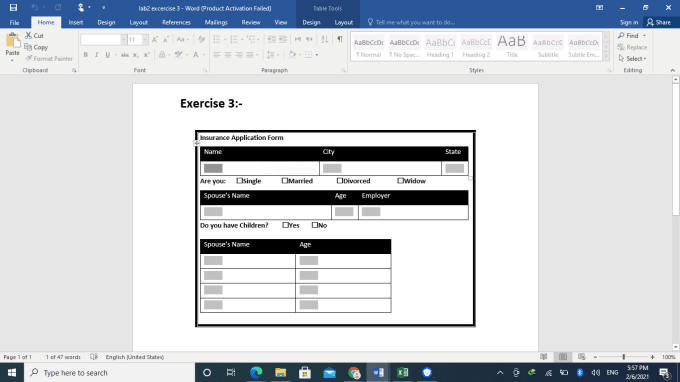
Task: Open the Borders dropdown arrow
Action: click(317, 55)
